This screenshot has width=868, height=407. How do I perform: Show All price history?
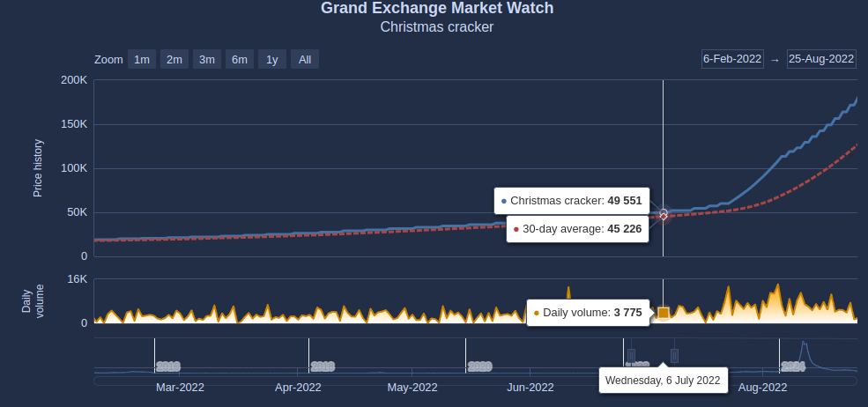[305, 59]
